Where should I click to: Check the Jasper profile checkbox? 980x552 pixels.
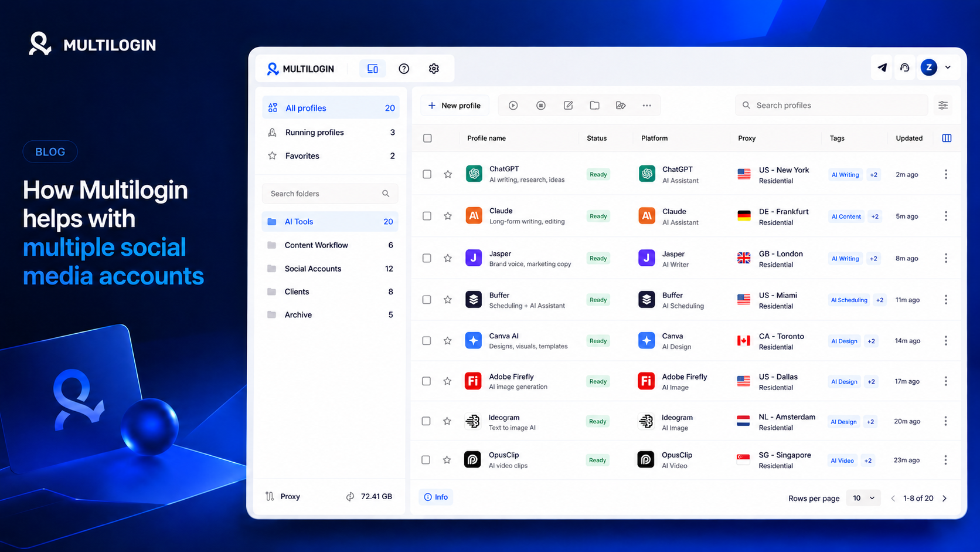(x=427, y=258)
